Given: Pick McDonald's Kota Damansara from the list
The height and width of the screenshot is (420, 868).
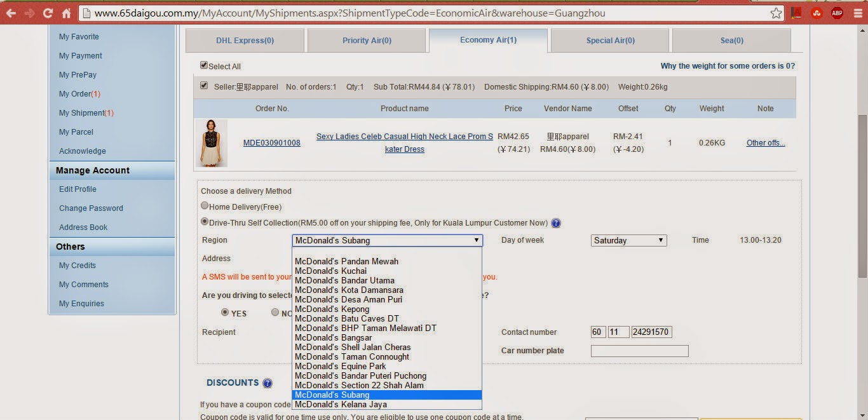Looking at the screenshot, I should point(387,290).
